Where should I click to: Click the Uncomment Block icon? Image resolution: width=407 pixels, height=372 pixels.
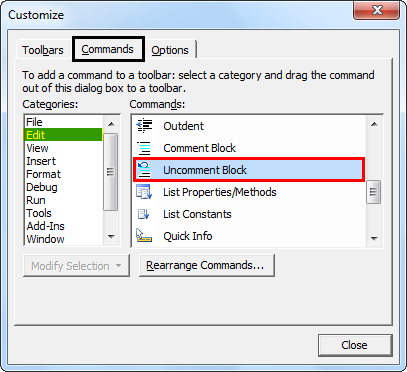(144, 170)
